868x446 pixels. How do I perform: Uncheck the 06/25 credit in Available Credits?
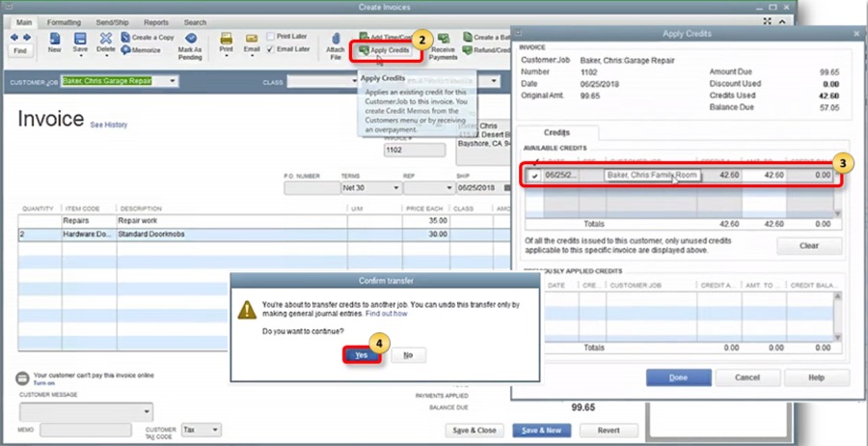[534, 176]
